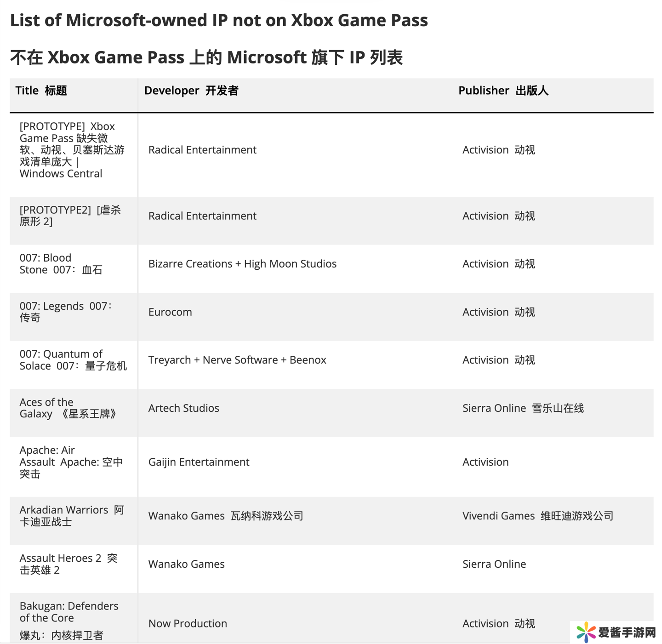Viewport: 662px width, 644px height.
Task: Click the Eurocom developer cell
Action: (x=170, y=312)
